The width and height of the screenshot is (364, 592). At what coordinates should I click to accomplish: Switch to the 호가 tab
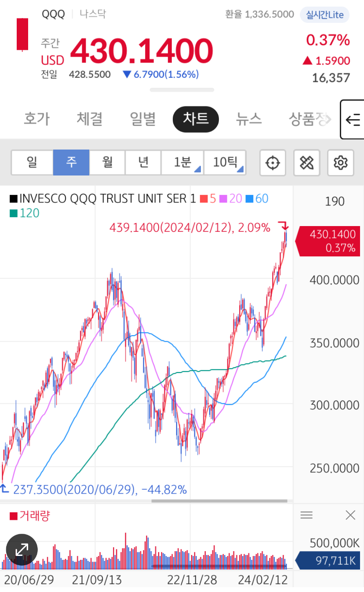[x=36, y=119]
